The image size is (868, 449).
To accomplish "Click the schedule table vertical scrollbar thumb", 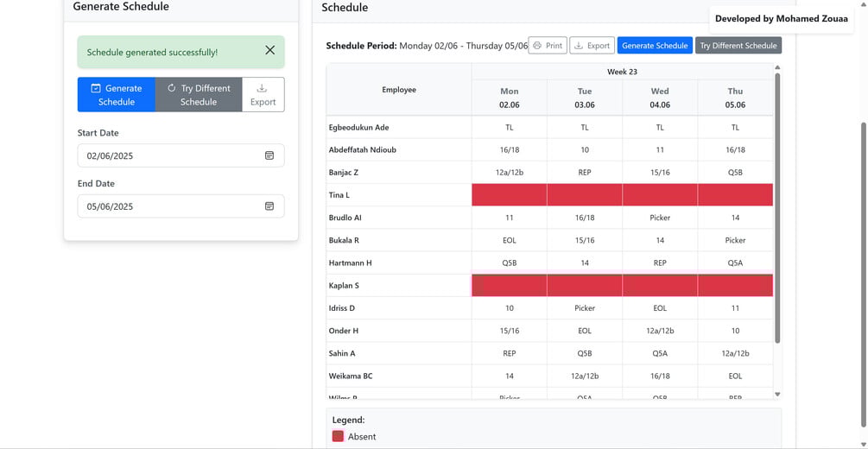I will click(x=777, y=207).
